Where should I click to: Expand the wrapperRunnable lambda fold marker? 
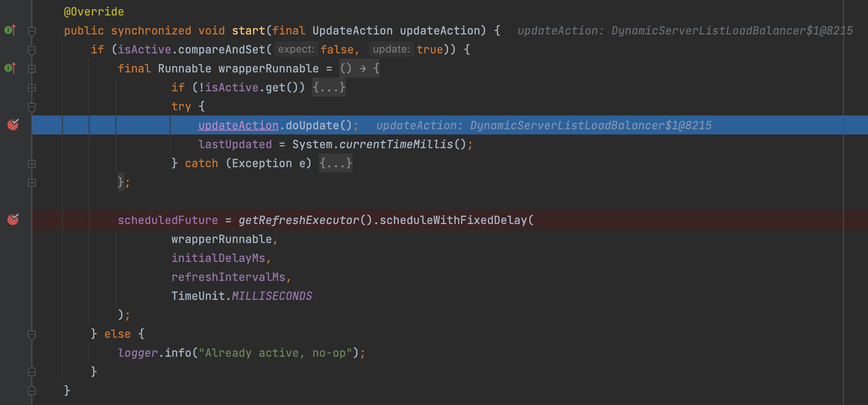(x=31, y=69)
